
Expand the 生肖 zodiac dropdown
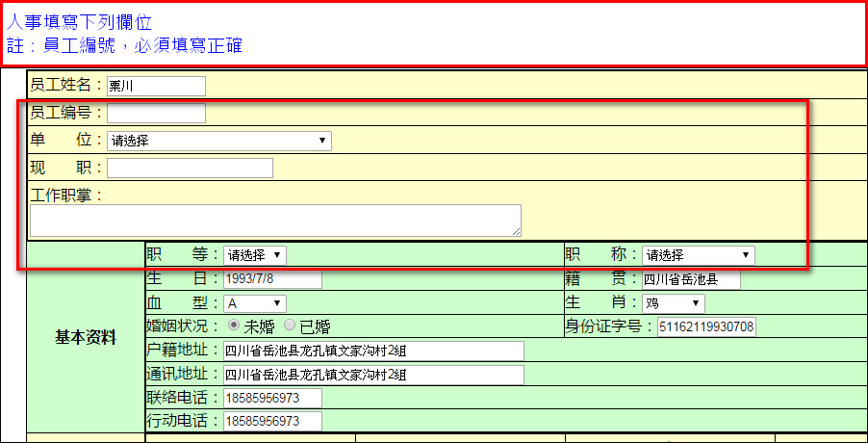click(x=673, y=303)
